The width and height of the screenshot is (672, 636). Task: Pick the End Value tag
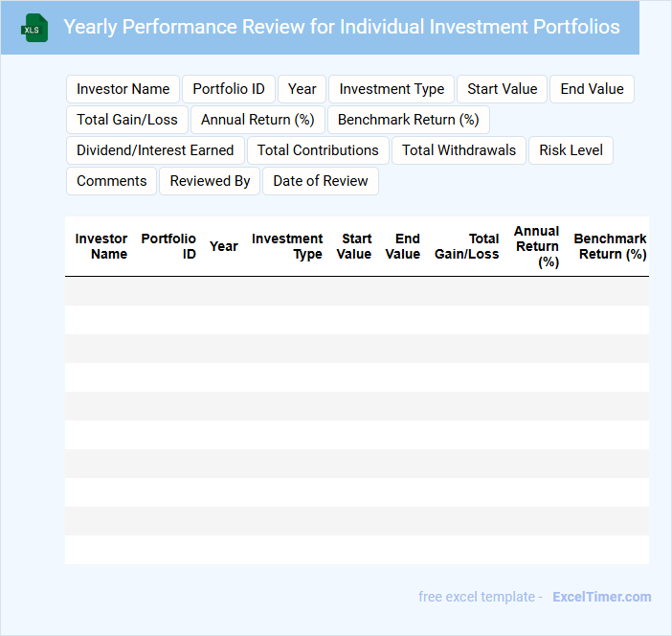[592, 89]
